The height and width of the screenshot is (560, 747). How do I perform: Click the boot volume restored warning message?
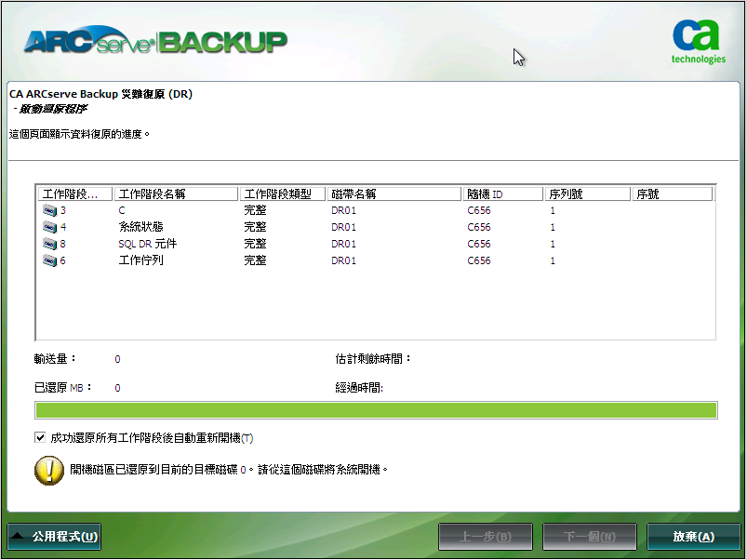[x=229, y=470]
